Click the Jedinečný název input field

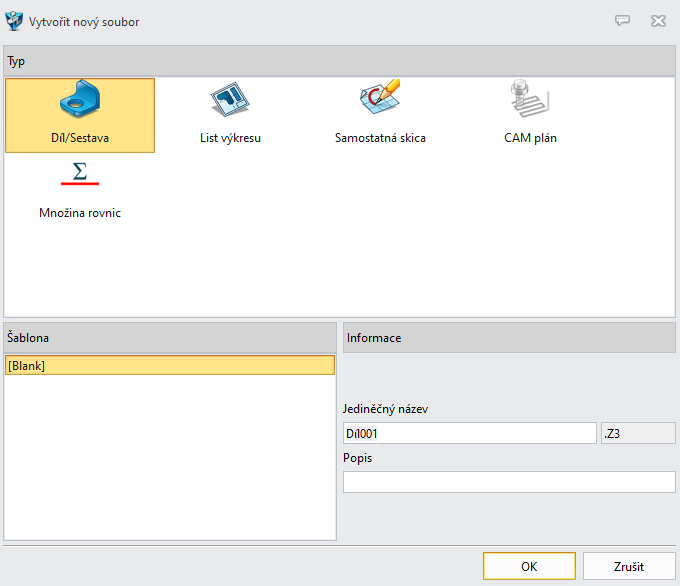click(x=470, y=433)
